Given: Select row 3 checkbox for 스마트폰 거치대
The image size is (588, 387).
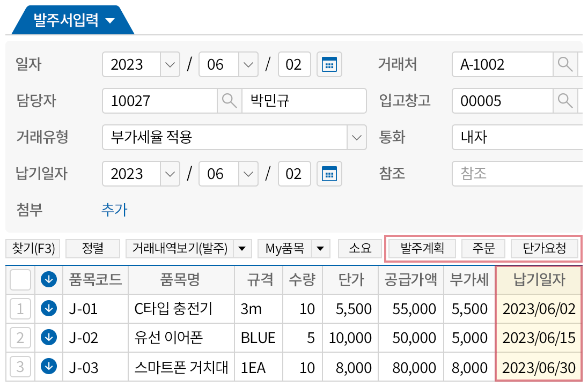Looking at the screenshot, I should tap(20, 367).
